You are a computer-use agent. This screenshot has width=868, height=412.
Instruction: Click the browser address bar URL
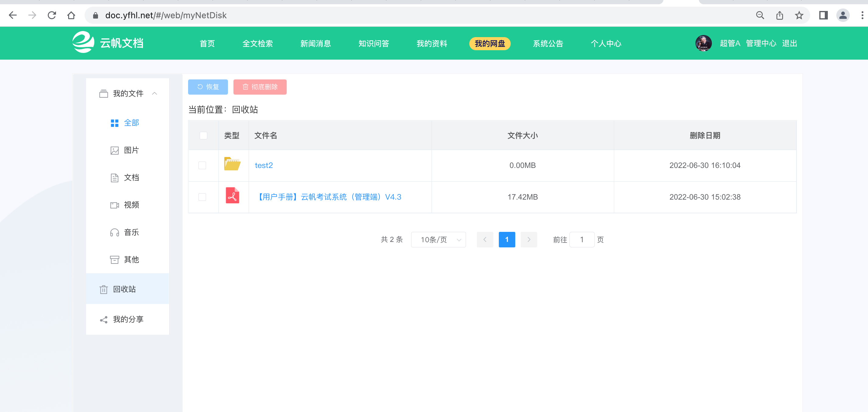click(x=166, y=16)
